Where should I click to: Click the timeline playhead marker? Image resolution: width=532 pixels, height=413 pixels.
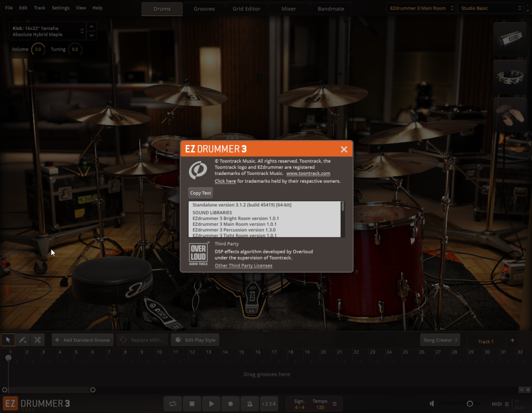pyautogui.click(x=8, y=358)
